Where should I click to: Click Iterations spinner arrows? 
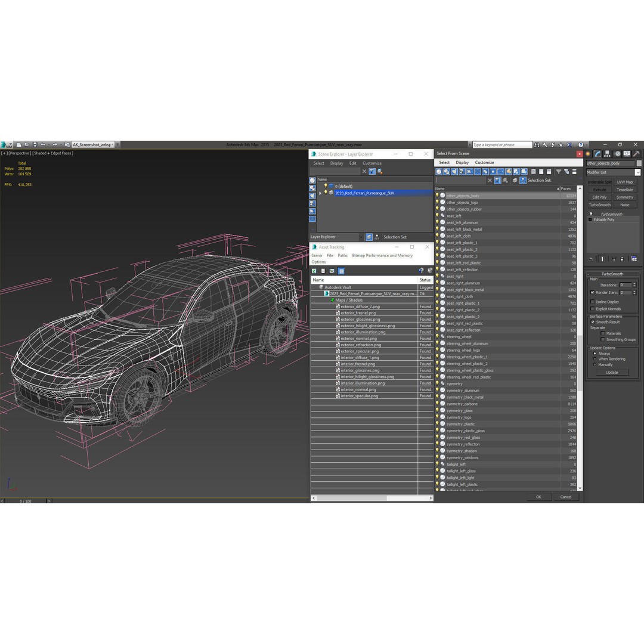coord(634,285)
